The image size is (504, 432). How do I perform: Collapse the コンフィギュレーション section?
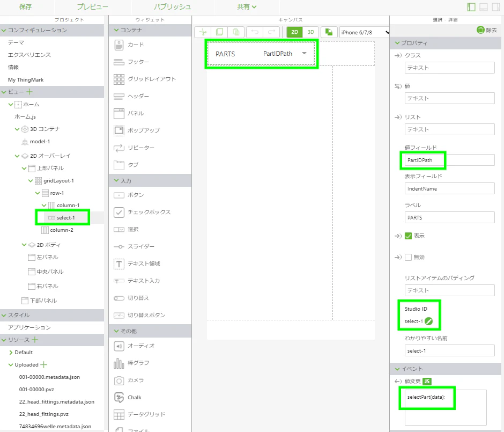4,31
